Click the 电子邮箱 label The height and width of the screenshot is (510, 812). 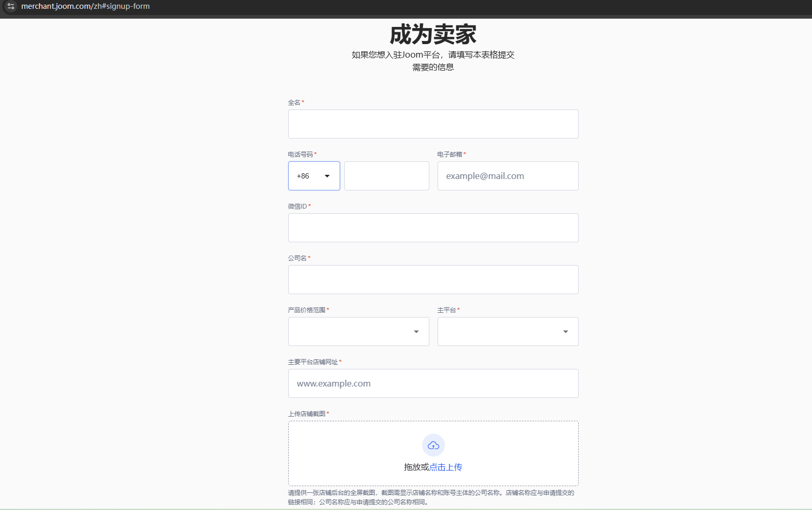[x=450, y=154]
